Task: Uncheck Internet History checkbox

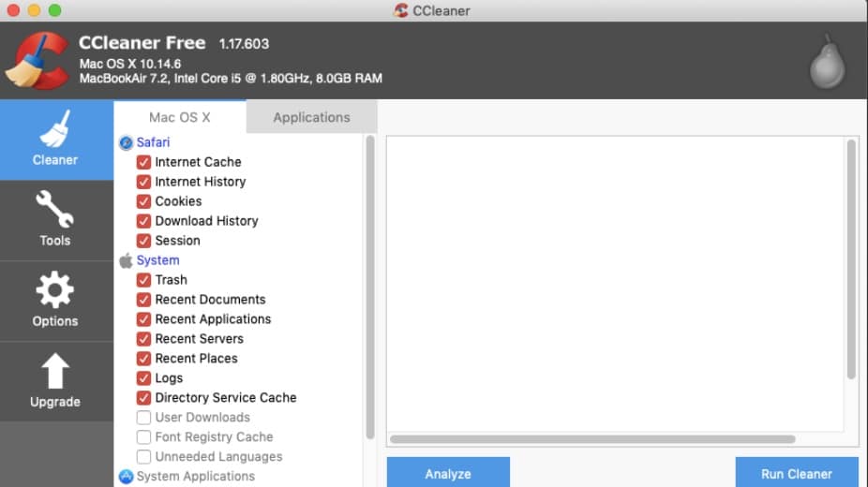Action: [143, 182]
